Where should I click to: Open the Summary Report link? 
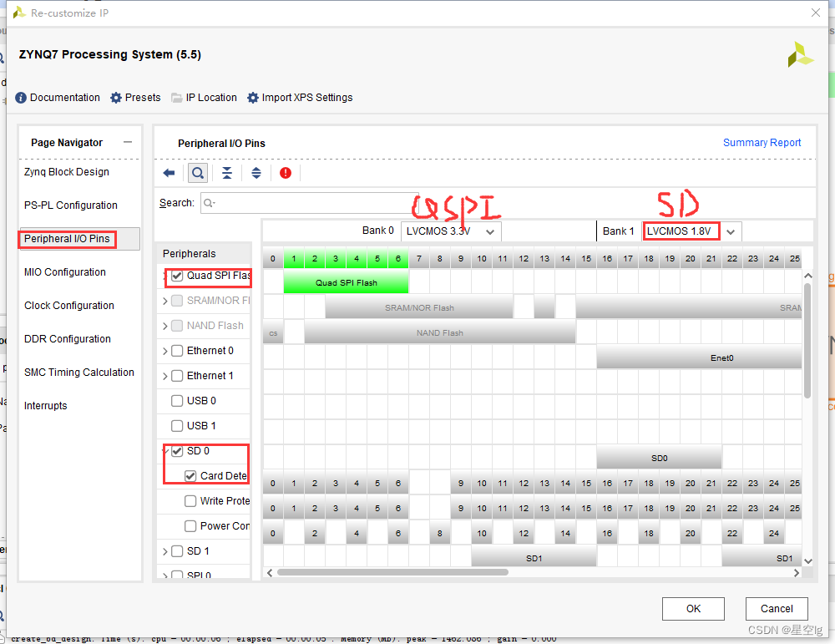click(x=762, y=143)
